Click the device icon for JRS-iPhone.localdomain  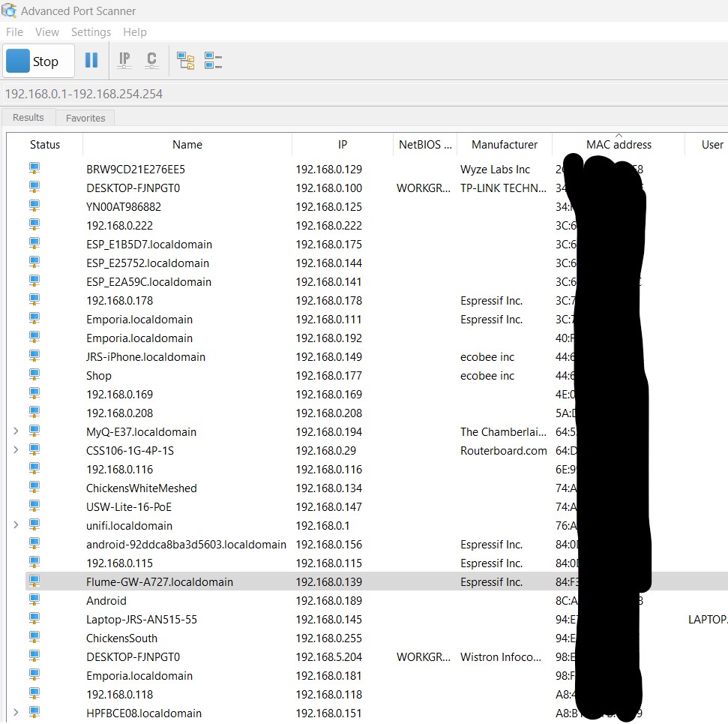tap(34, 356)
